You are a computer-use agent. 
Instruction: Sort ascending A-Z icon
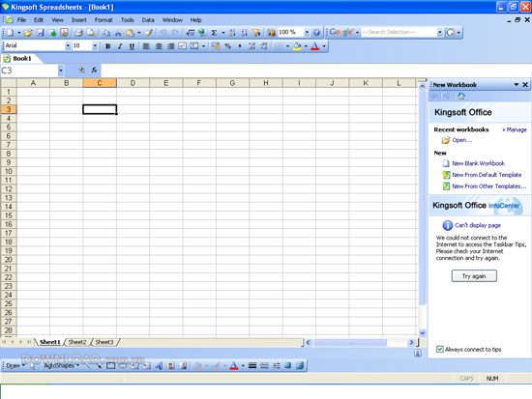click(232, 33)
